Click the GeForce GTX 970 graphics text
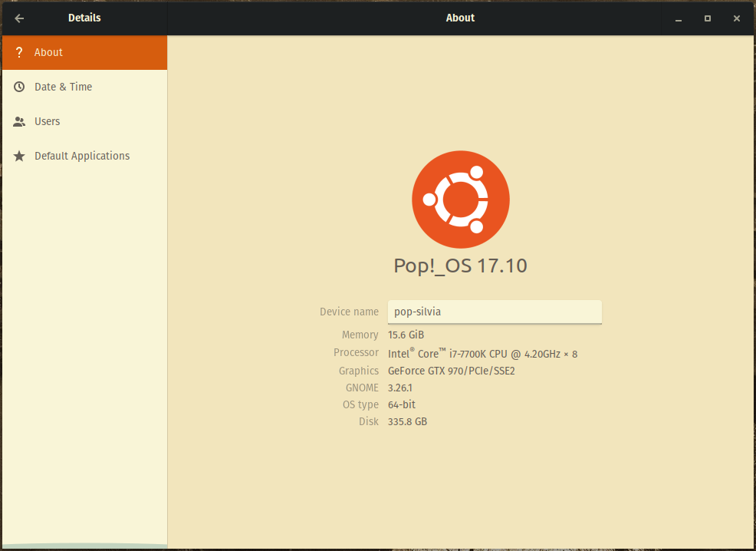 tap(452, 371)
